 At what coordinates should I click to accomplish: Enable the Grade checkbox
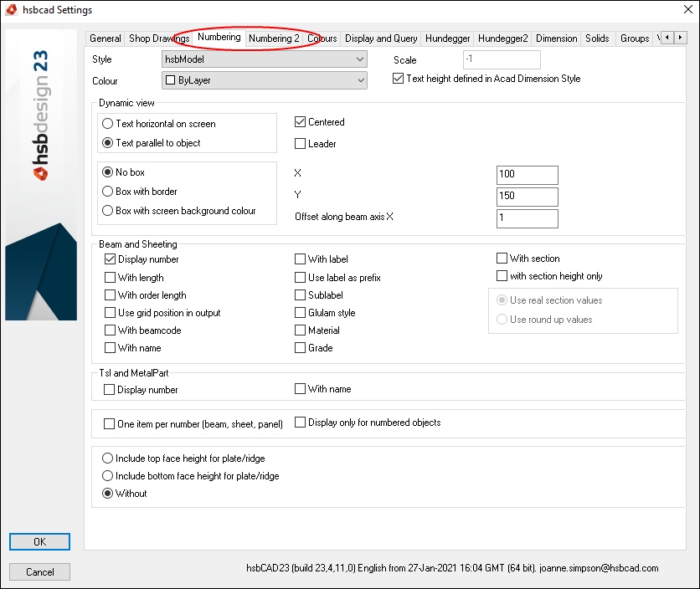coord(313,347)
